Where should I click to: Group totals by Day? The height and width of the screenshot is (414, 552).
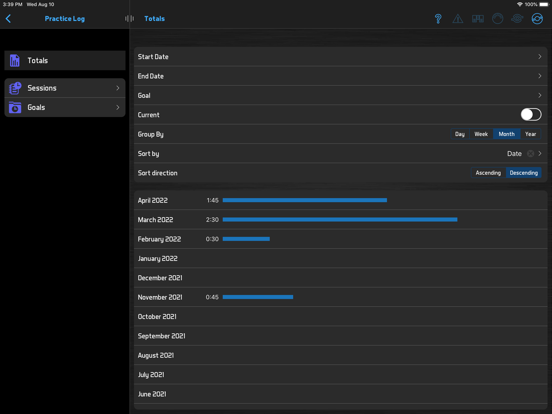pyautogui.click(x=460, y=134)
